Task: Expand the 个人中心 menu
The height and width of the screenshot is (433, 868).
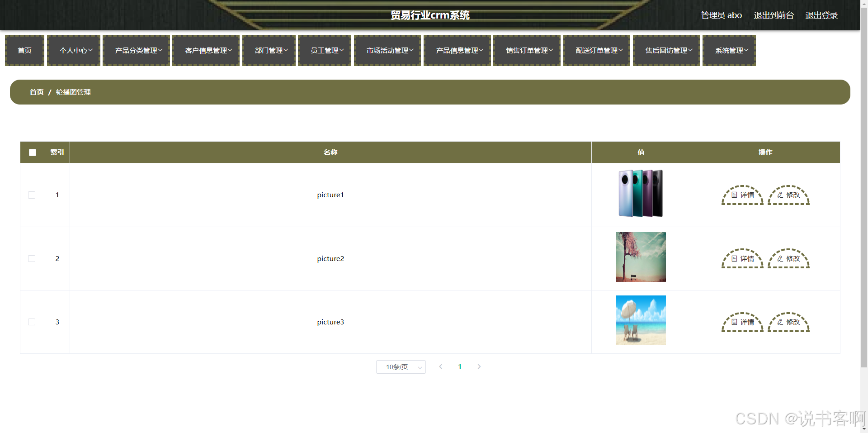Action: 74,51
